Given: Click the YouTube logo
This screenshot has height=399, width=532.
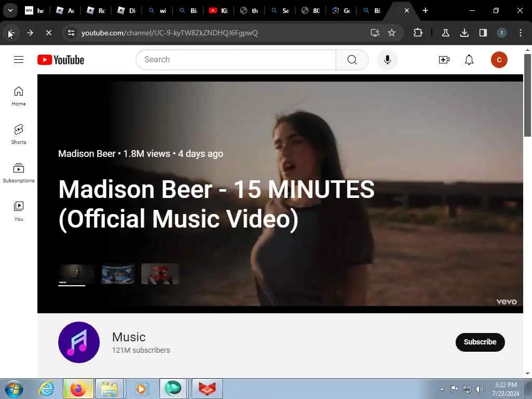Looking at the screenshot, I should coord(61,60).
